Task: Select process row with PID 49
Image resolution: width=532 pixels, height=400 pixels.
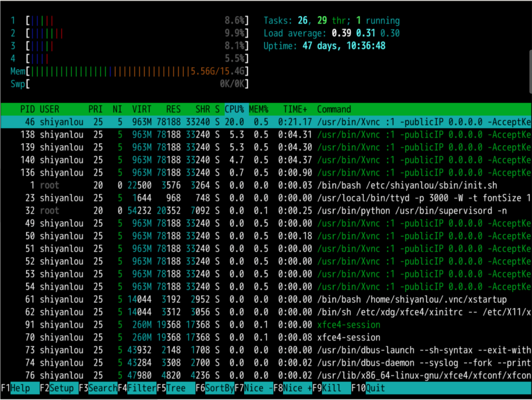Action: 266,223
